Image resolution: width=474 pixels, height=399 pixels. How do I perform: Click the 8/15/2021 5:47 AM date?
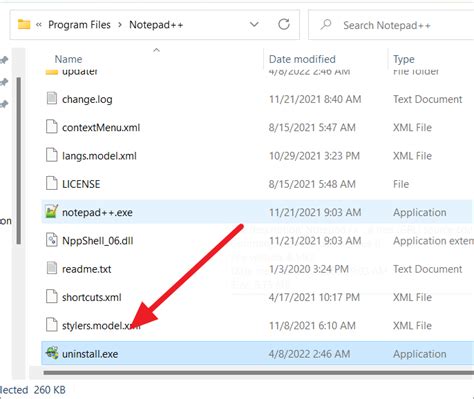(x=312, y=127)
